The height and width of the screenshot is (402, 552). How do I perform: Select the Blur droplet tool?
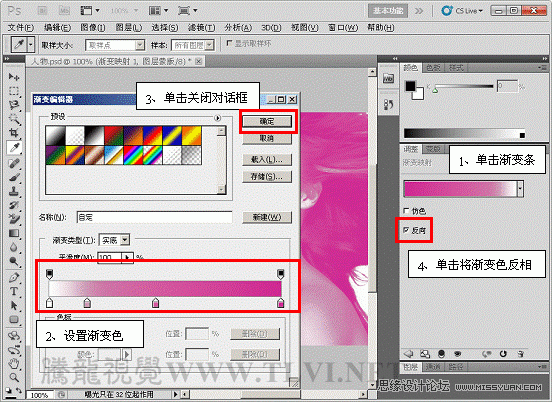[14, 247]
